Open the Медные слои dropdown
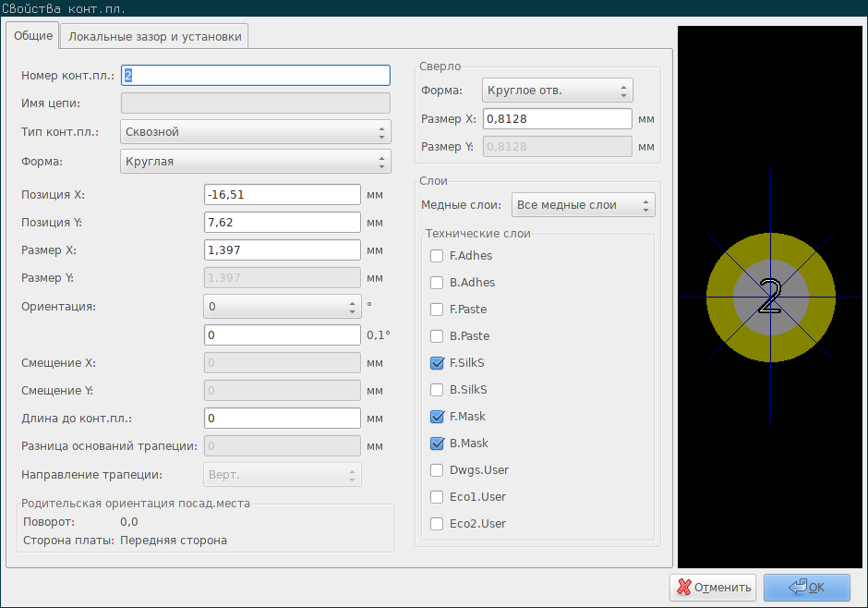 pyautogui.click(x=583, y=205)
